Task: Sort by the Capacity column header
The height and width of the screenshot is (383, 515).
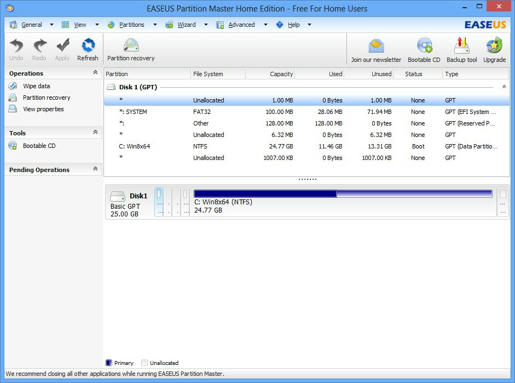Action: 270,74
